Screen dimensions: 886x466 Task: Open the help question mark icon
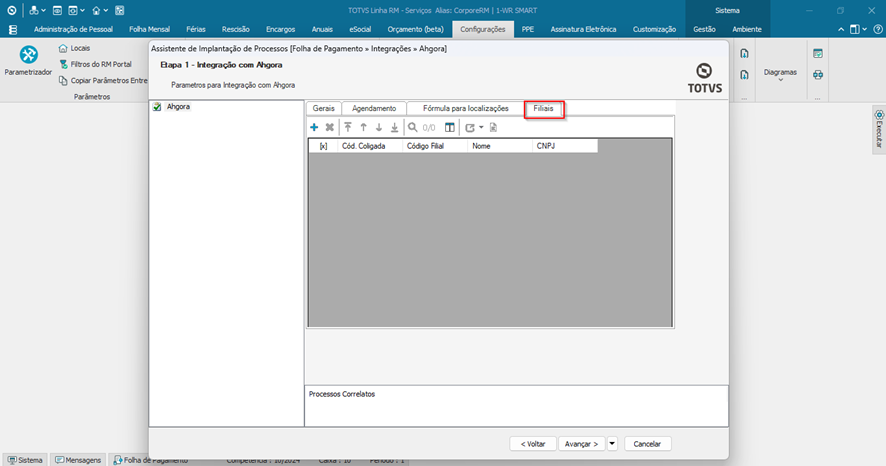tap(878, 29)
